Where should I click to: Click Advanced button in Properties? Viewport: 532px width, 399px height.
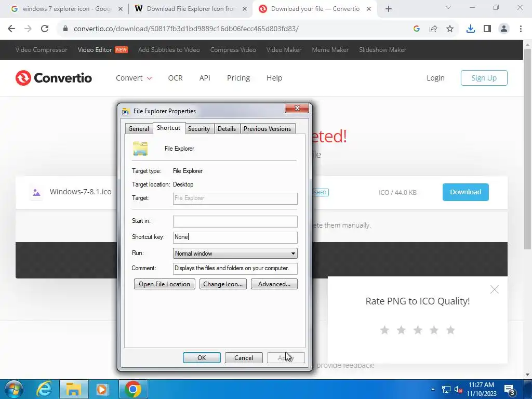[274, 284]
